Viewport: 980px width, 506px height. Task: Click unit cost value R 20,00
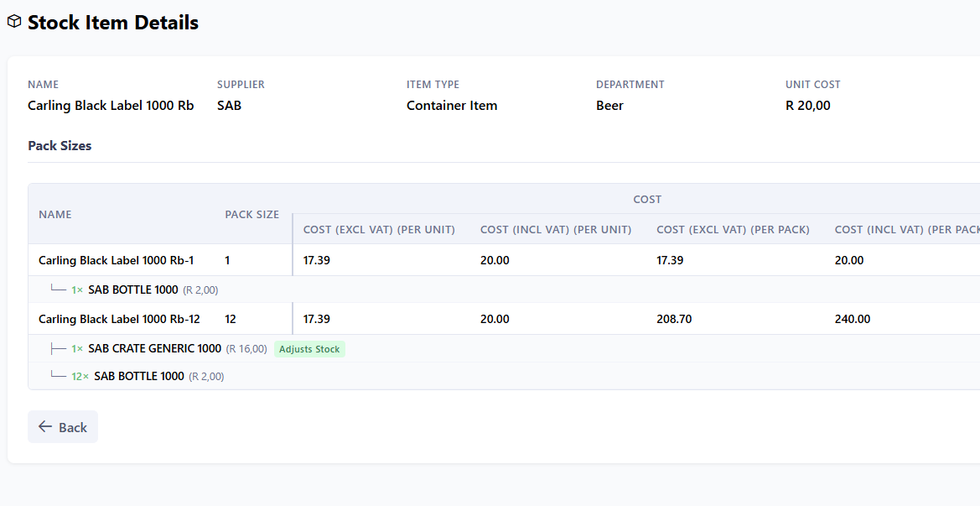tap(808, 106)
